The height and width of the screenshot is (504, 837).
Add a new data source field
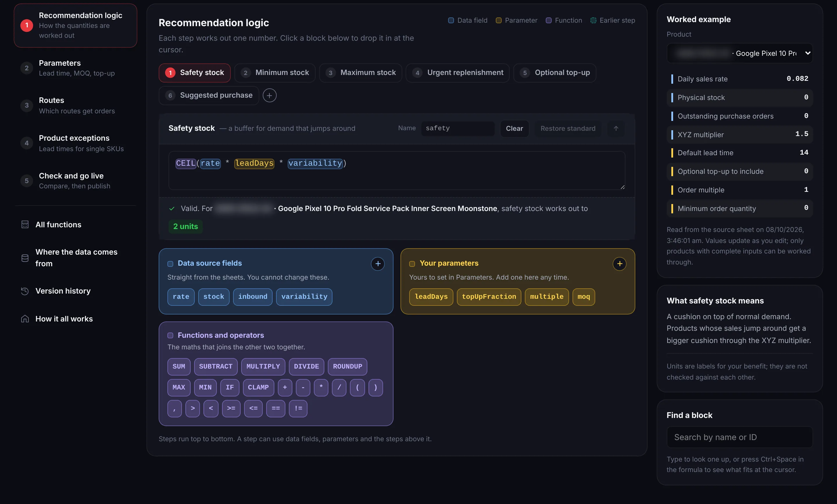coord(378,264)
